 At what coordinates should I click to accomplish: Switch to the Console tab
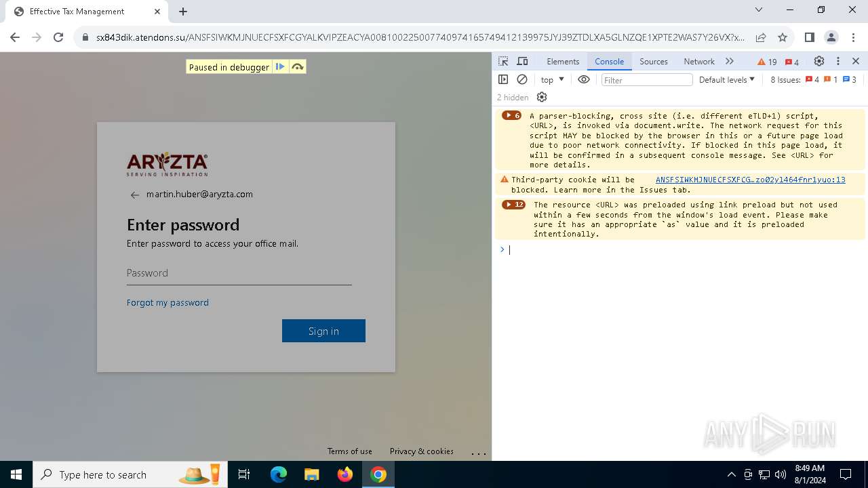click(x=609, y=61)
